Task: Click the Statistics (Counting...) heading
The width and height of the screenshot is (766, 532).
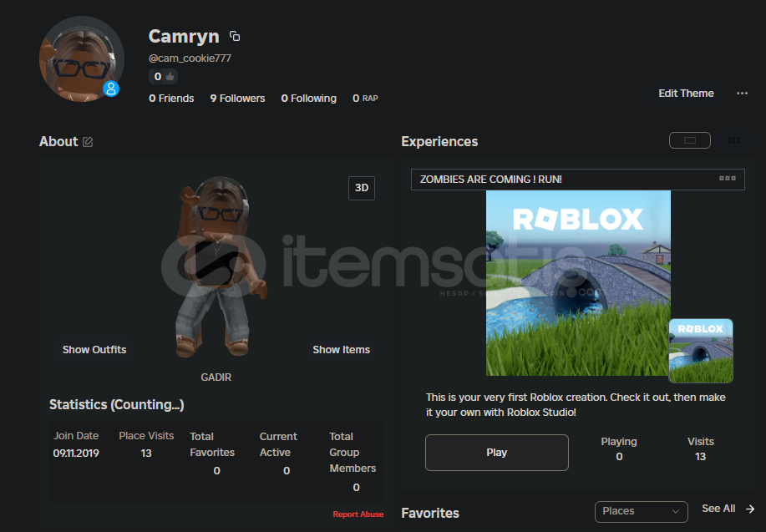Action: (117, 405)
